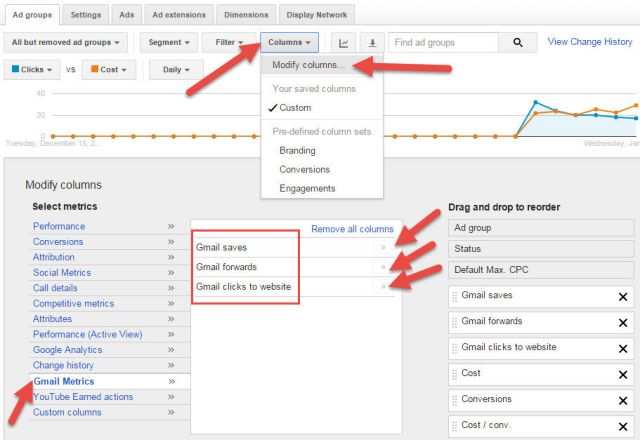Choose Modify columns menu entry

pos(309,65)
